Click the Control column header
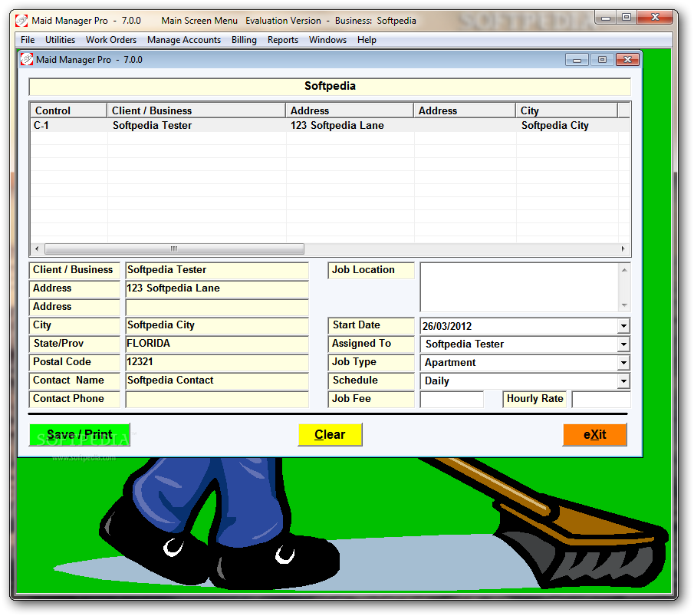 (68, 110)
